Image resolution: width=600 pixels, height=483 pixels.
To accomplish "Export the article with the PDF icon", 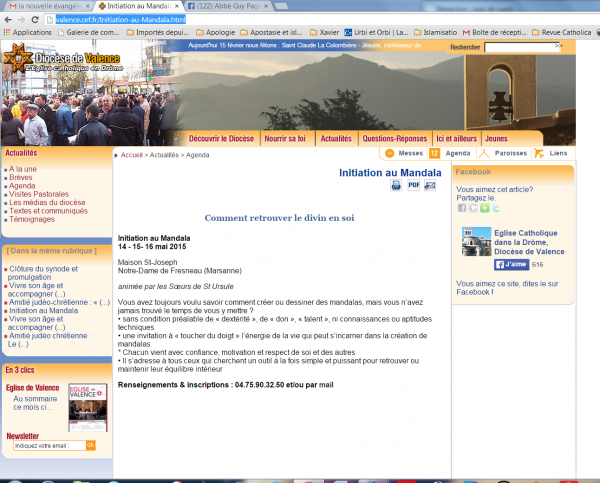I will coord(414,186).
